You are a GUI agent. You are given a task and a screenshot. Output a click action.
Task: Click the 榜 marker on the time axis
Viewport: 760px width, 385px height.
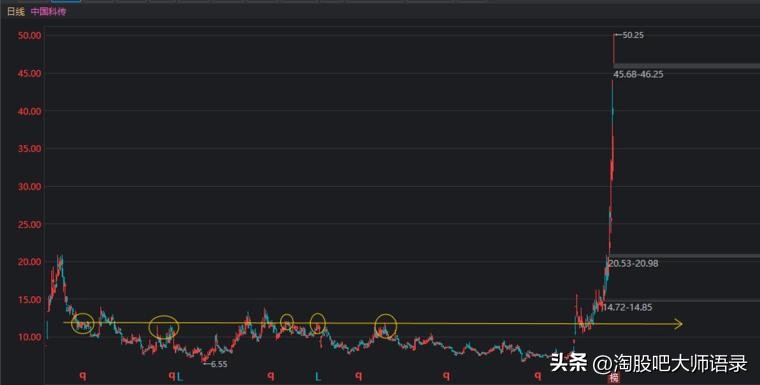point(614,378)
